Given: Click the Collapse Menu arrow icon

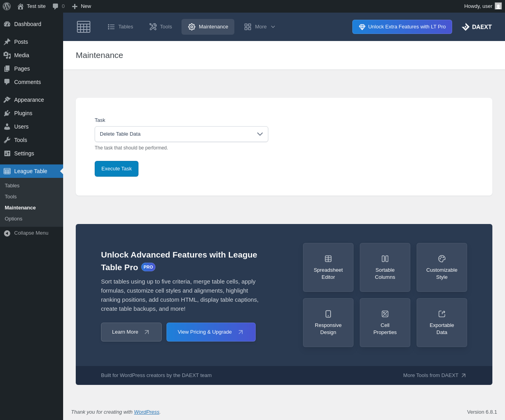Looking at the screenshot, I should (7, 233).
